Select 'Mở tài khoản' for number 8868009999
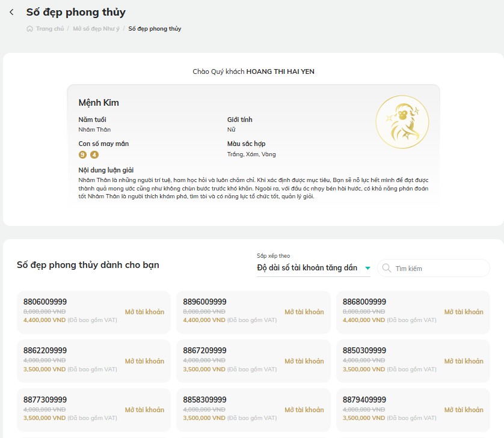This screenshot has height=438, width=504. [464, 312]
